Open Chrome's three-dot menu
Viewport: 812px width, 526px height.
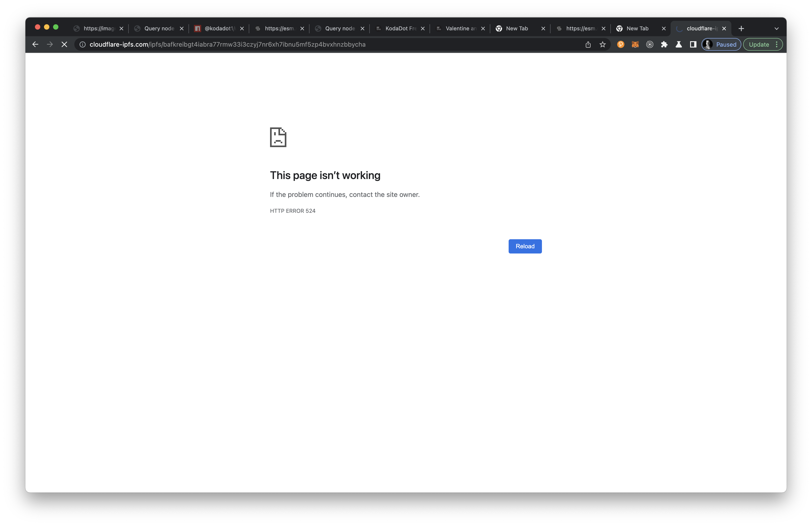coord(777,44)
